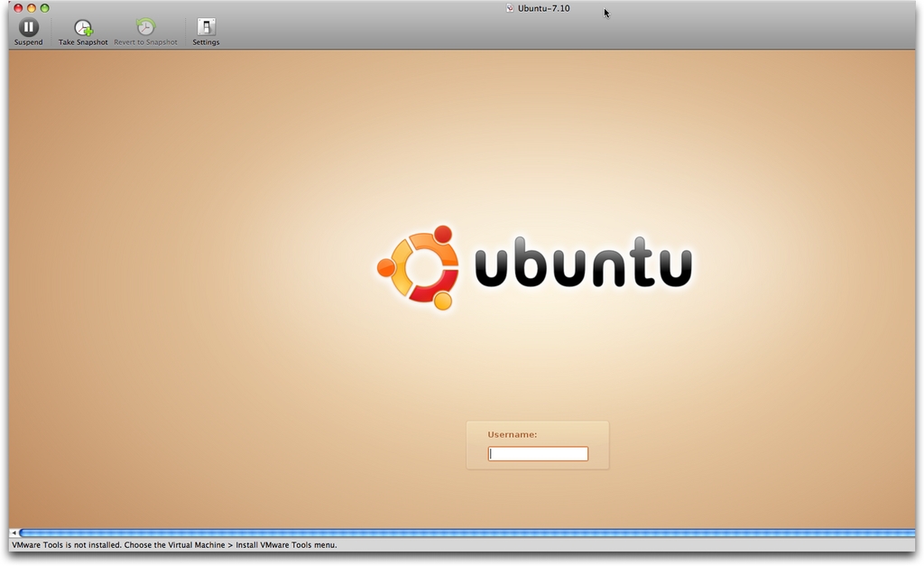Zoom the window with the green button

click(45, 8)
